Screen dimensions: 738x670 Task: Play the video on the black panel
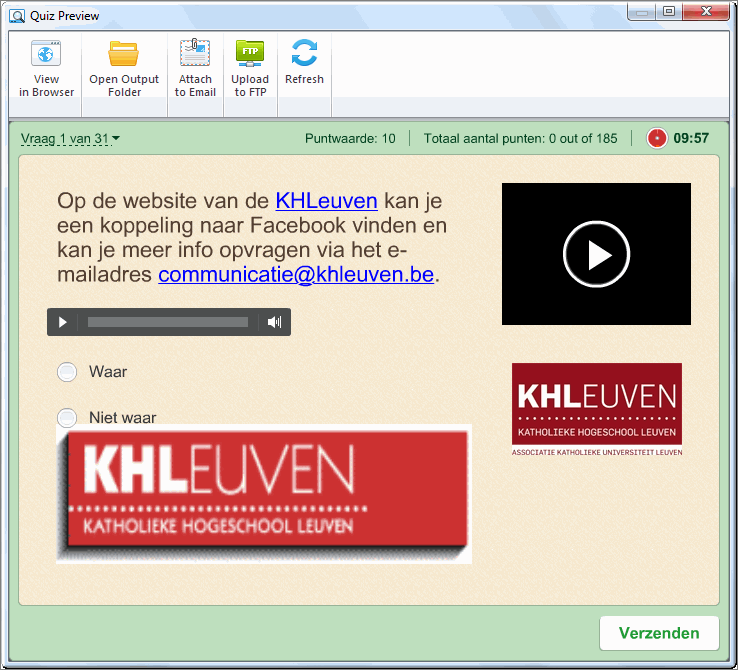[x=596, y=254]
